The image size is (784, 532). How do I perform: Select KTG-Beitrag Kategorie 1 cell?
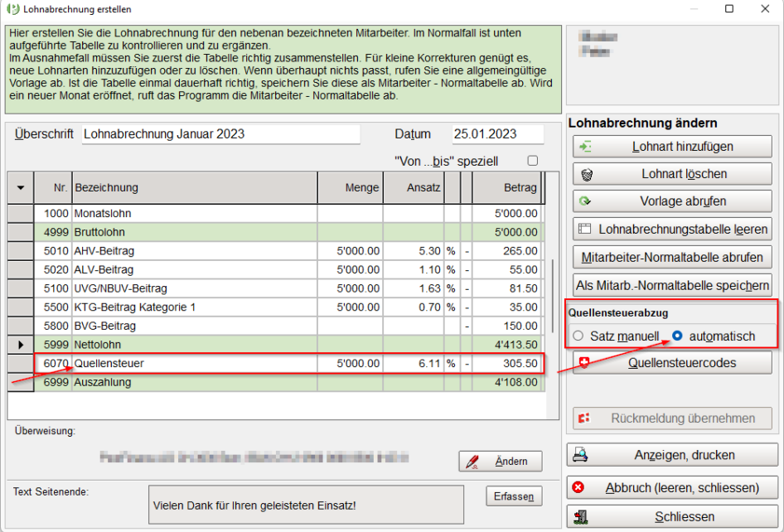(x=195, y=307)
